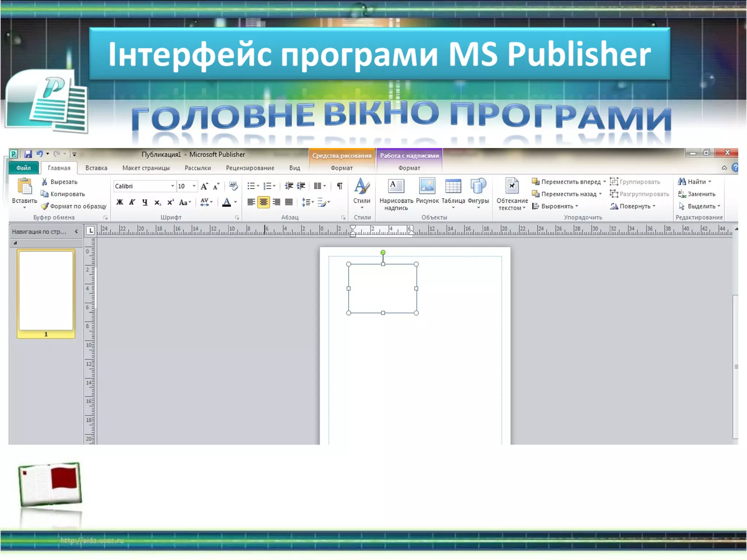Toggle center text alignment button
The height and width of the screenshot is (560, 747).
coord(263,202)
